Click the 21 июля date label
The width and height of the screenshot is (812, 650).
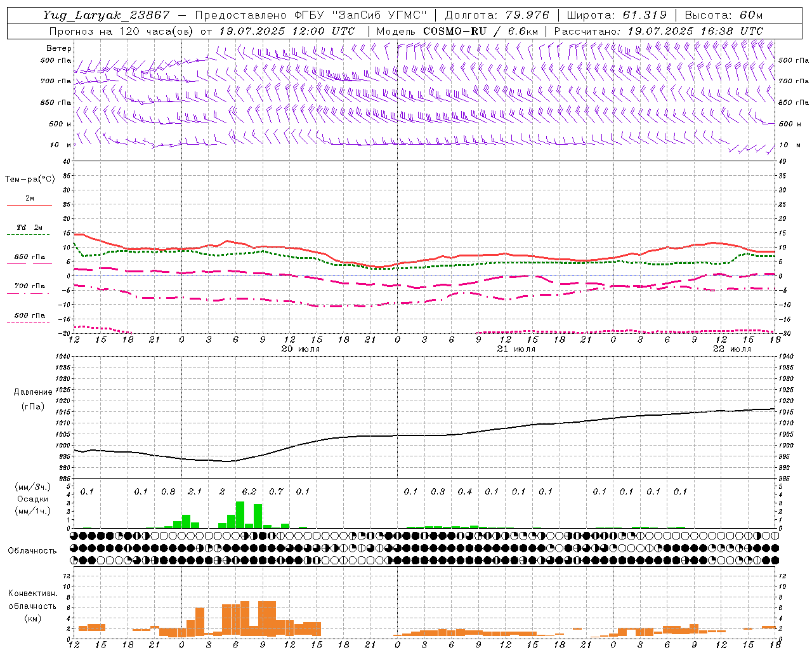click(x=516, y=349)
